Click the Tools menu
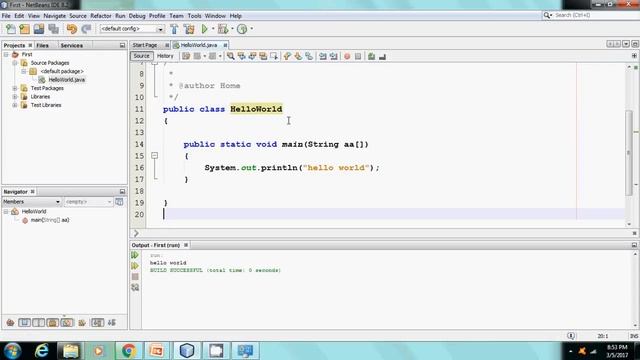This screenshot has width=640, height=360. click(194, 16)
